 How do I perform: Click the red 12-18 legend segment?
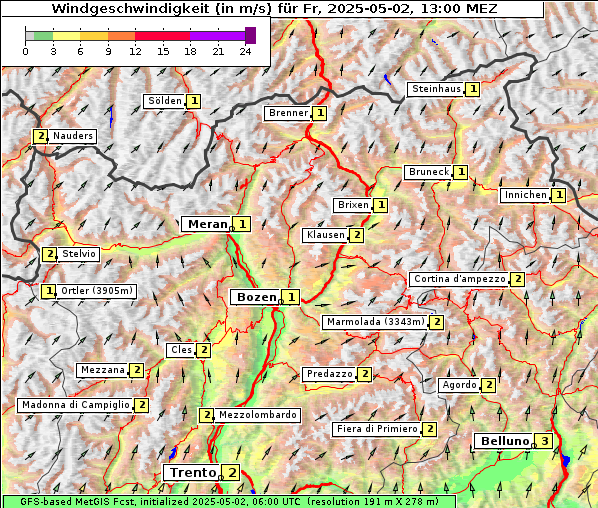[x=162, y=36]
